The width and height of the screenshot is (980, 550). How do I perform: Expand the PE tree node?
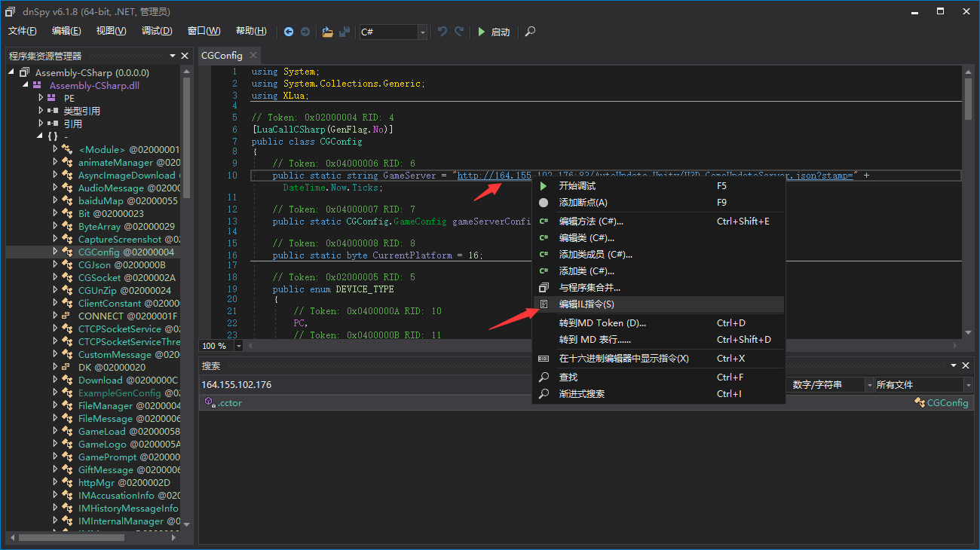[x=41, y=98]
